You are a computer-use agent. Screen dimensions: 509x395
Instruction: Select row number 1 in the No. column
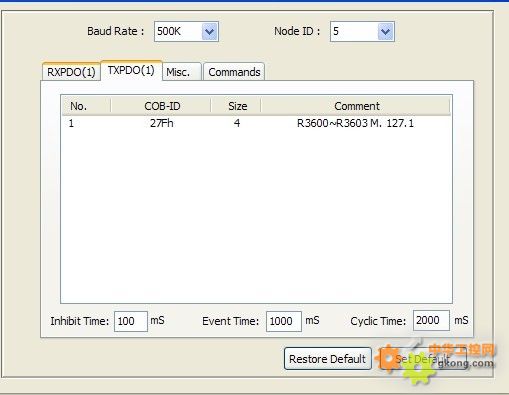tap(71, 123)
